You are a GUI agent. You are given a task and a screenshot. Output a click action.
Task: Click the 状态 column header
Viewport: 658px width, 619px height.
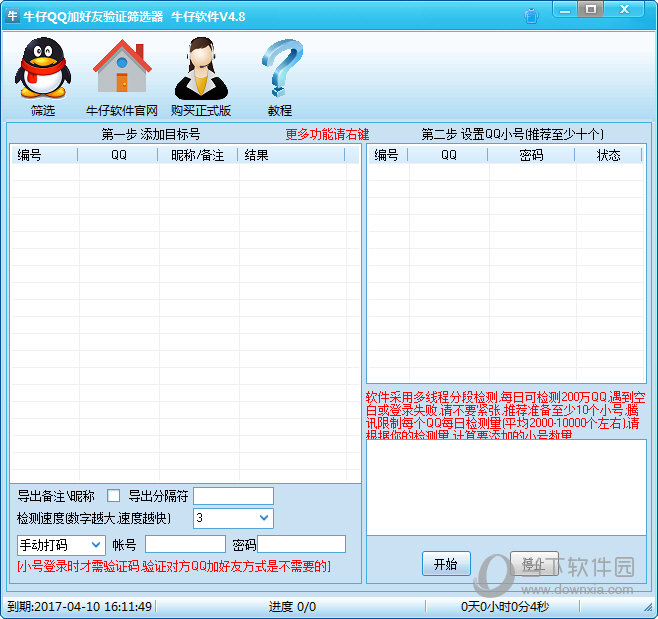(608, 155)
